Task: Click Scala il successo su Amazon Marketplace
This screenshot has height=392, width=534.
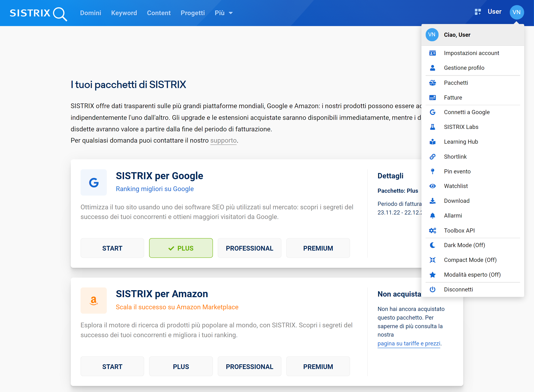Action: pos(177,307)
